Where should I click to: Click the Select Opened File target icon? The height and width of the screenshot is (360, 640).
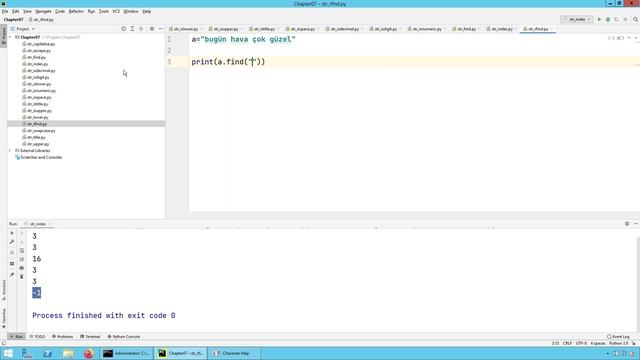[123, 29]
